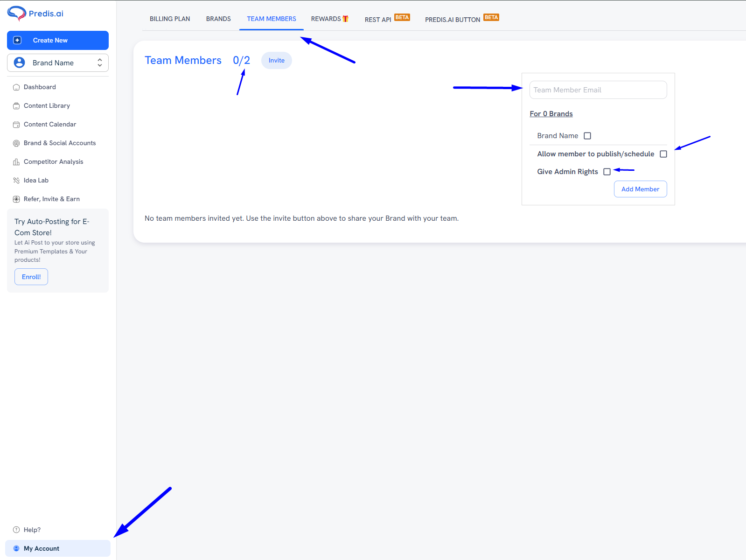Click the Brand & Social Accounts icon

(16, 143)
